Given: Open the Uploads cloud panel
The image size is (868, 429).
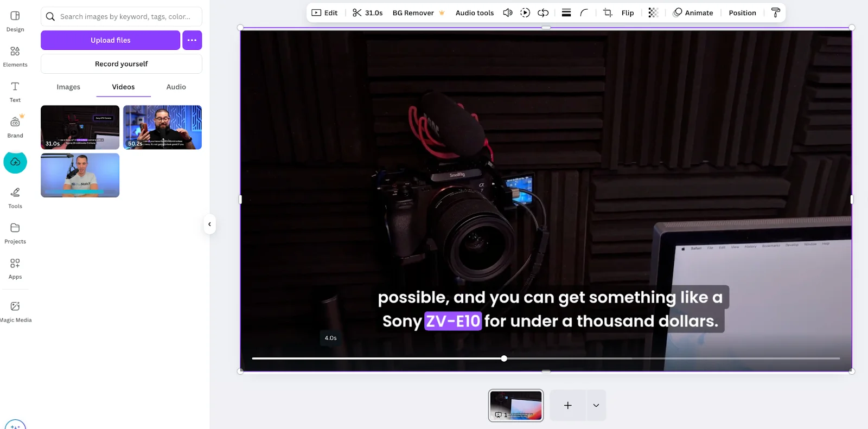Looking at the screenshot, I should point(15,162).
